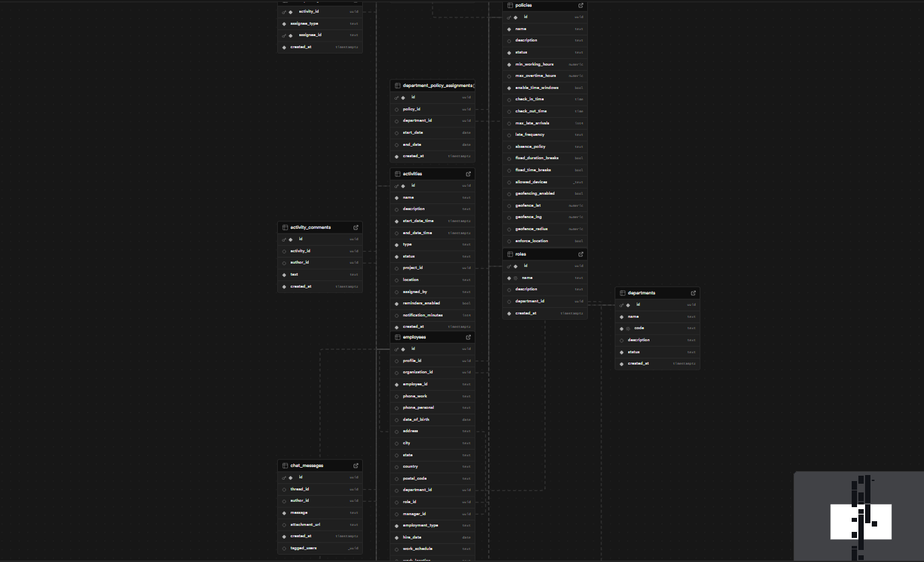Click the allowed_devices column in policies
924x562 pixels.
point(545,182)
